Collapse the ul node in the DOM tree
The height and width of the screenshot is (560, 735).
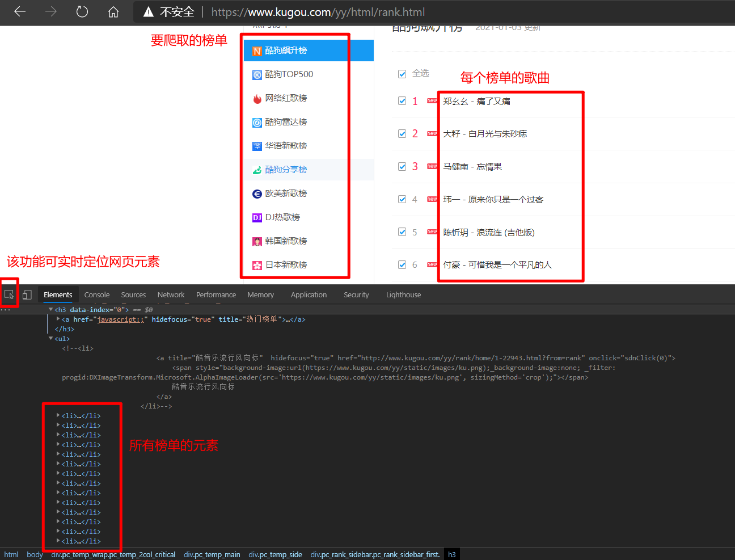click(x=51, y=338)
